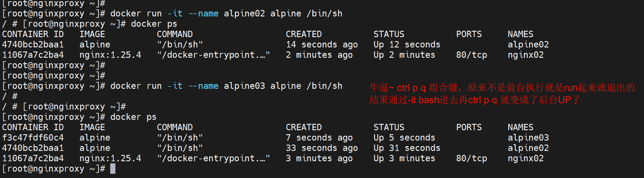Click "alpine02" in the docker run command

(244, 13)
